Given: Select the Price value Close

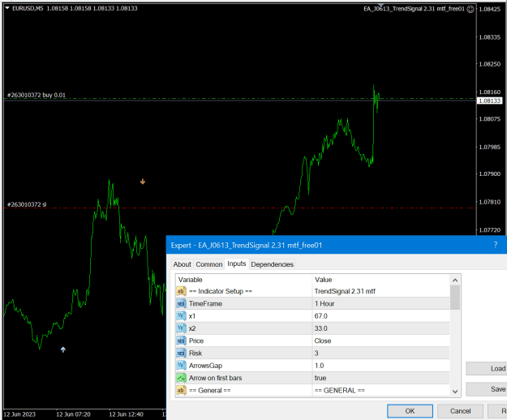Looking at the screenshot, I should (323, 341).
